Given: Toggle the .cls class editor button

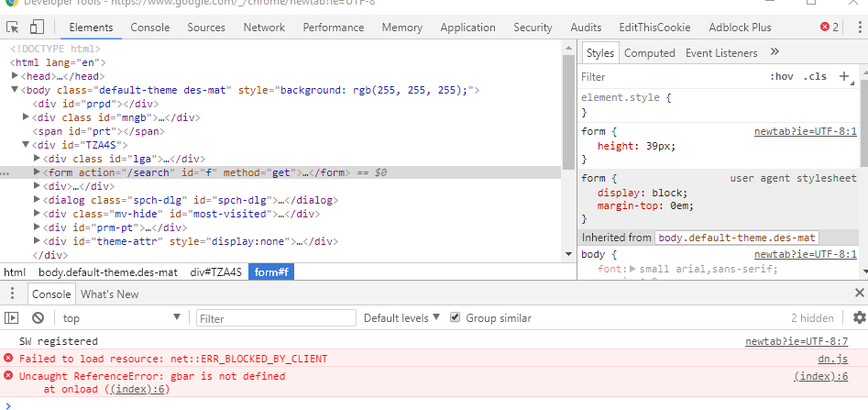Looking at the screenshot, I should [x=815, y=76].
